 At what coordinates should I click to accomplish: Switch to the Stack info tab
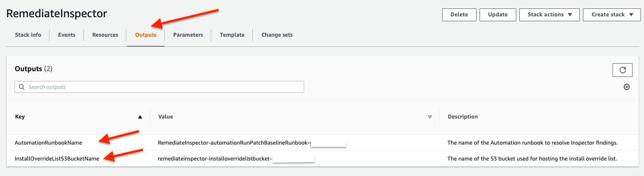pos(28,35)
